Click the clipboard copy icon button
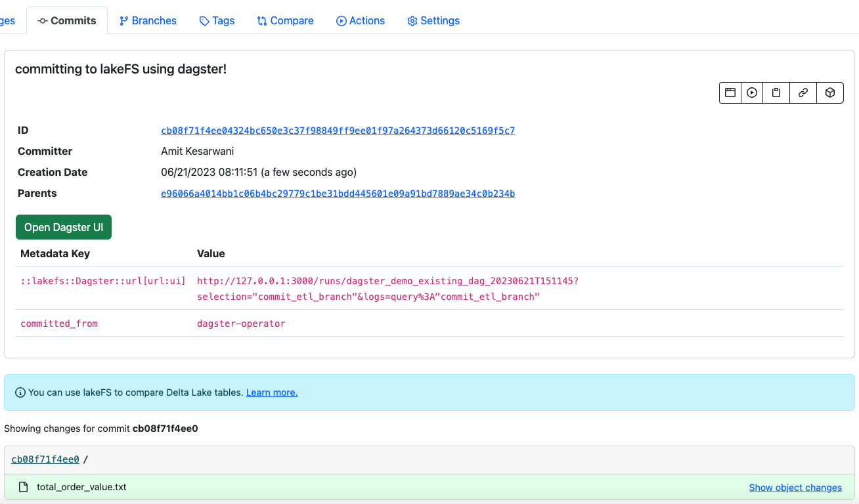 point(776,93)
